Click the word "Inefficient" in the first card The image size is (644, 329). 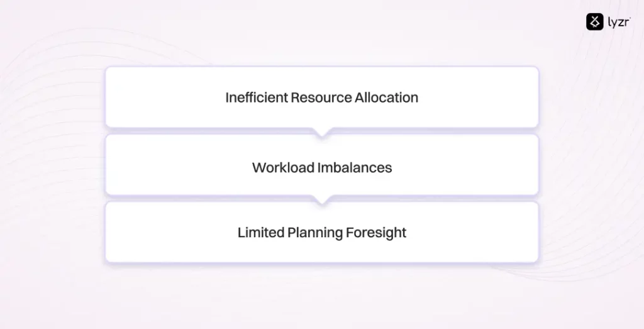(257, 98)
